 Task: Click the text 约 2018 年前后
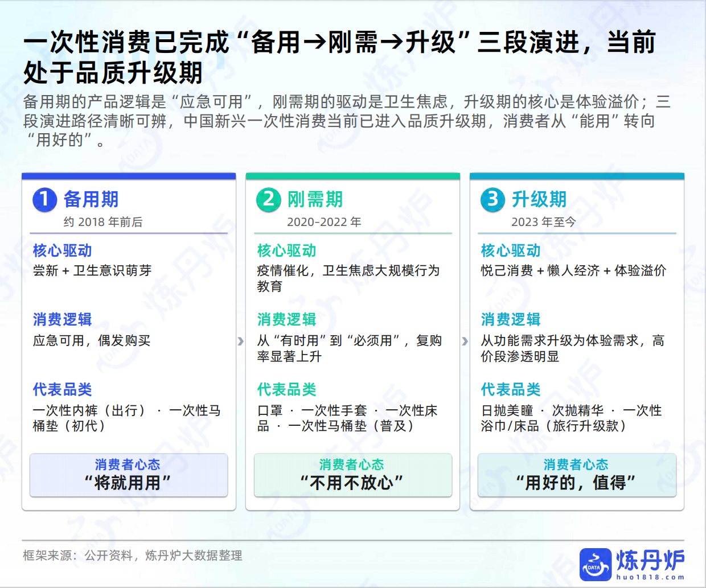[x=103, y=222]
